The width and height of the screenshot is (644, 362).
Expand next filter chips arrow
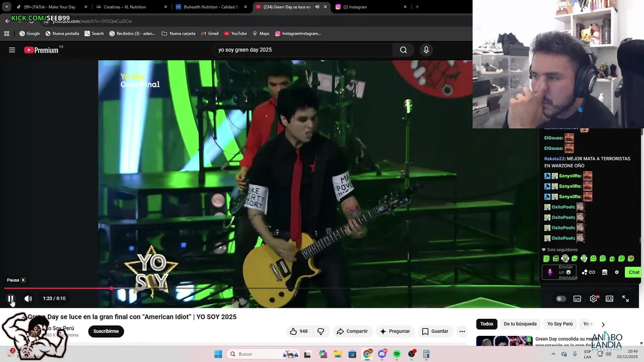(x=603, y=324)
